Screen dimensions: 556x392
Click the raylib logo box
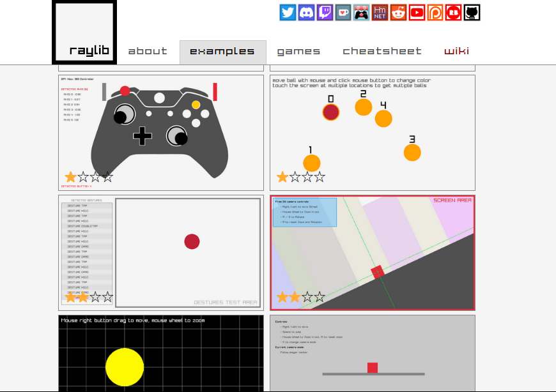[84, 32]
